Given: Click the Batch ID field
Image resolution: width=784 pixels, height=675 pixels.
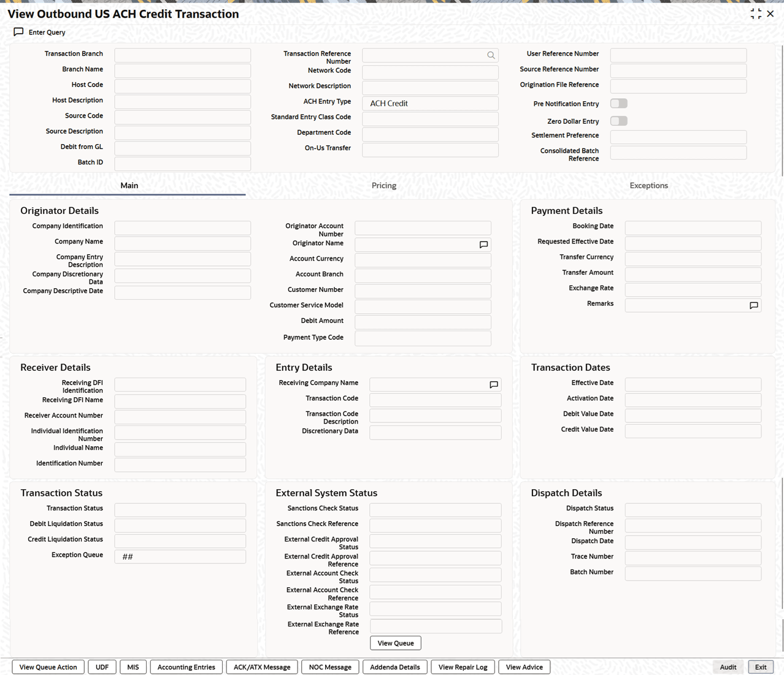Looking at the screenshot, I should tap(182, 164).
